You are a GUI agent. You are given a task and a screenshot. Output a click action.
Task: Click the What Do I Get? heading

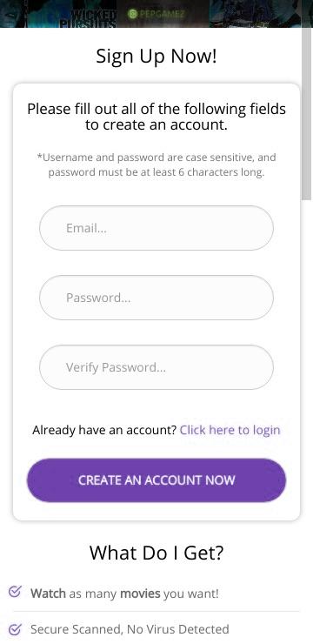156,553
